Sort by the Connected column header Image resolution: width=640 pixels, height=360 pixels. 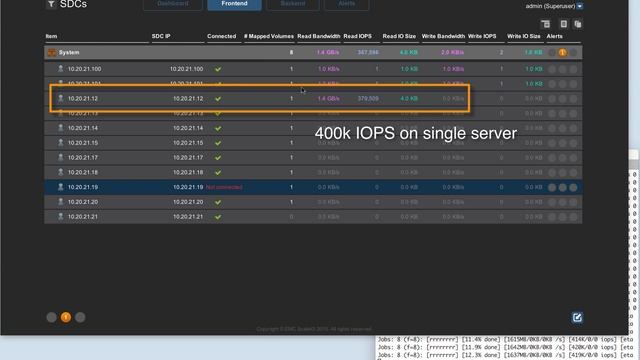[x=221, y=36]
